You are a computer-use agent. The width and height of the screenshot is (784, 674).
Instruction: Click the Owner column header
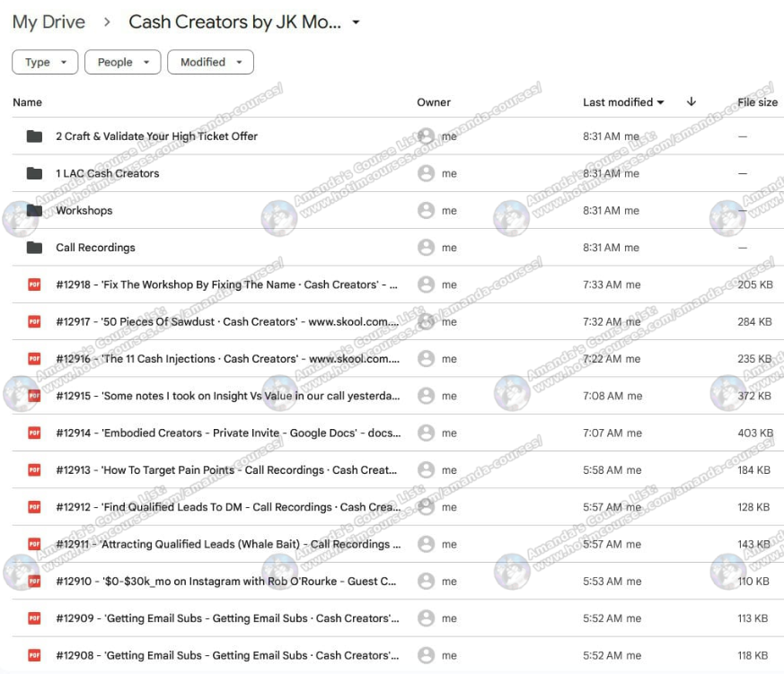click(434, 102)
